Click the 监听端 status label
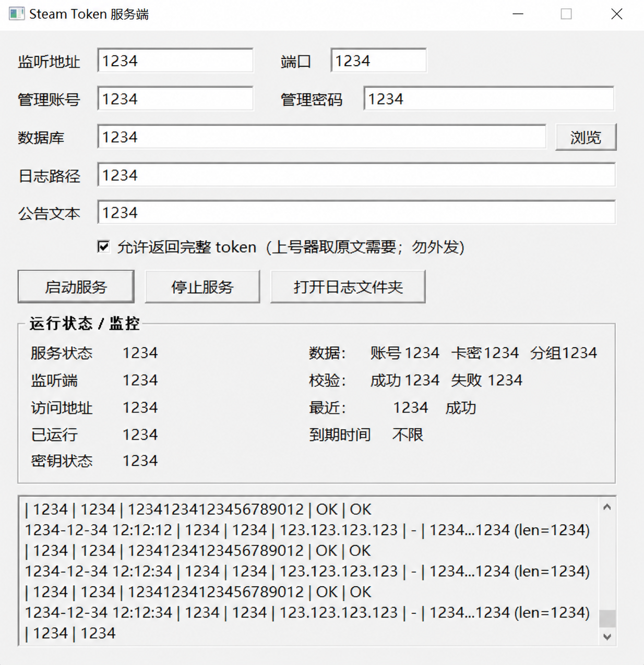The width and height of the screenshot is (644, 665). tap(54, 380)
